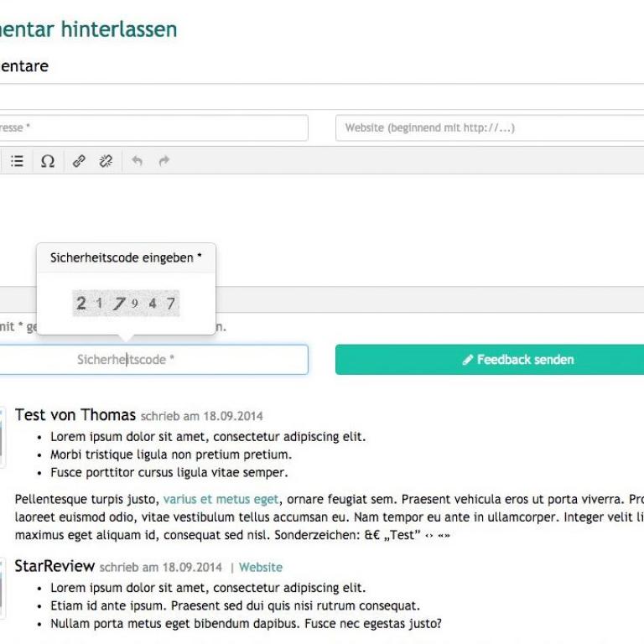
Task: Focus the Sicherheitscode input field
Action: point(151,360)
